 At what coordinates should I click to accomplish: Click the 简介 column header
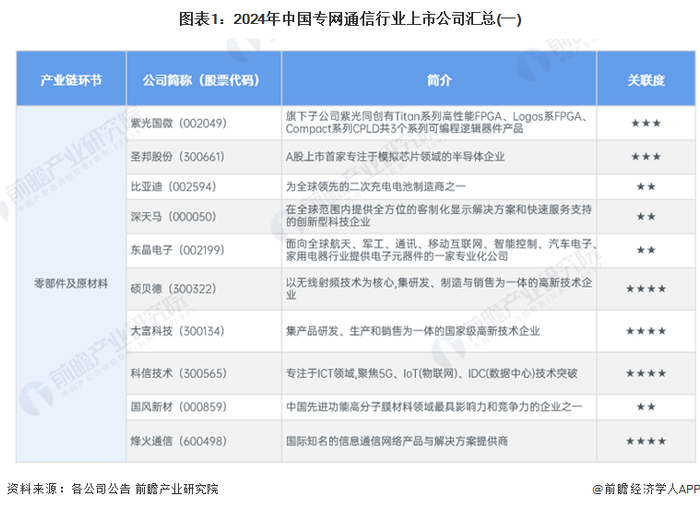(x=439, y=80)
